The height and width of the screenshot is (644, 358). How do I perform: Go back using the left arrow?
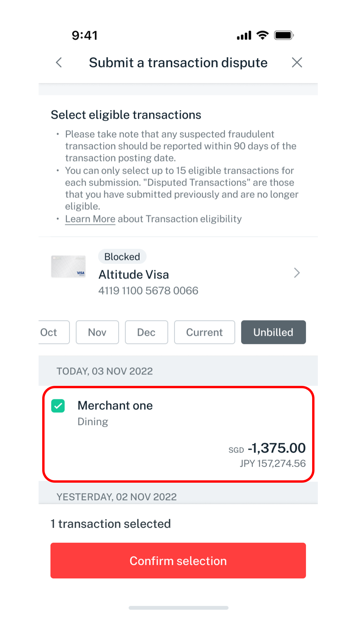59,63
